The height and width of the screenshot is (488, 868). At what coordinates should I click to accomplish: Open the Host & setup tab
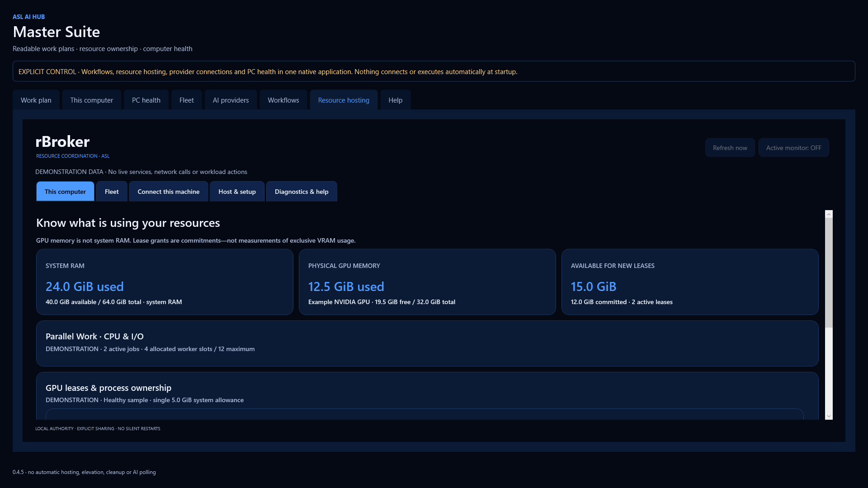point(237,192)
